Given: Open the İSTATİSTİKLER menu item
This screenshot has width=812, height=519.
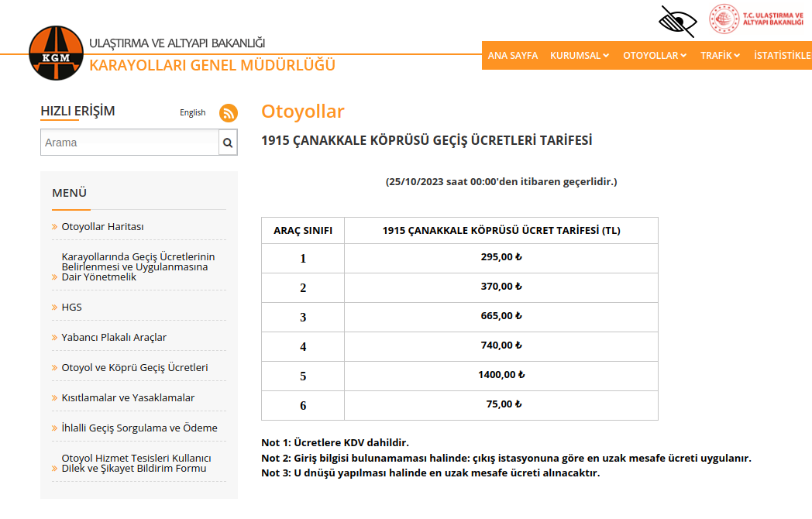Looking at the screenshot, I should (781, 56).
